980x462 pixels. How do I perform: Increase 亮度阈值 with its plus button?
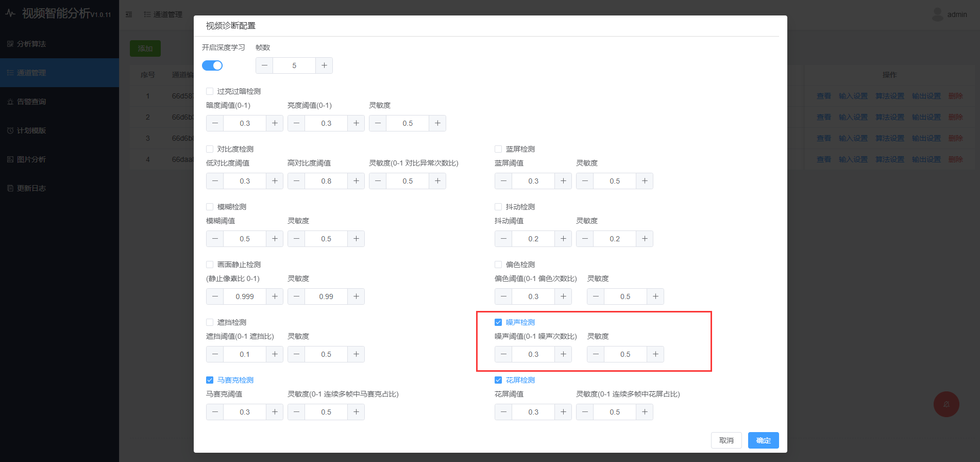[x=356, y=123]
